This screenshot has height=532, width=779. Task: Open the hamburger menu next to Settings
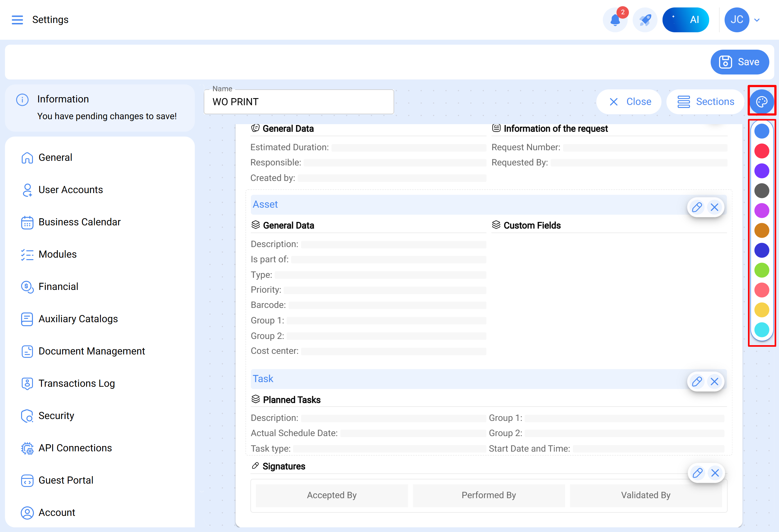pos(17,20)
